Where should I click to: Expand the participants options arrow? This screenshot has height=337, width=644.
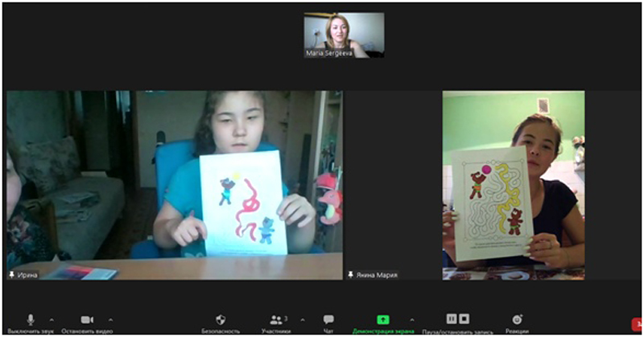(x=303, y=319)
